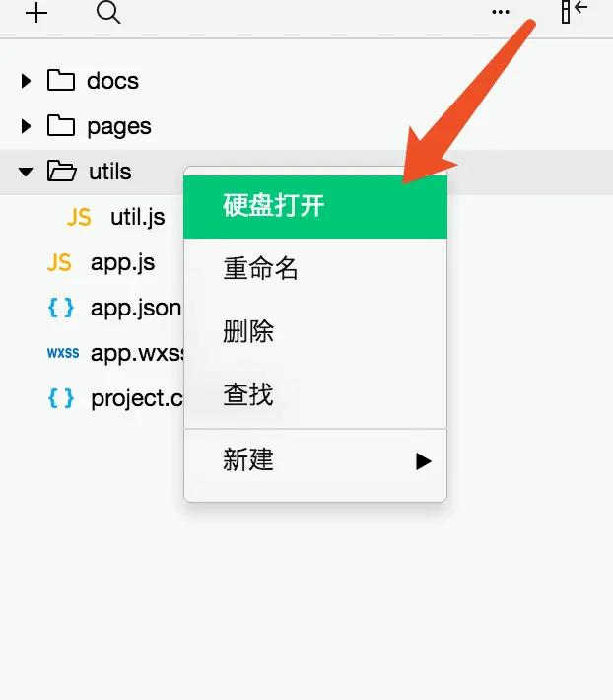Click the plus icon to add file
Screen dimensions: 613x700
point(36,13)
